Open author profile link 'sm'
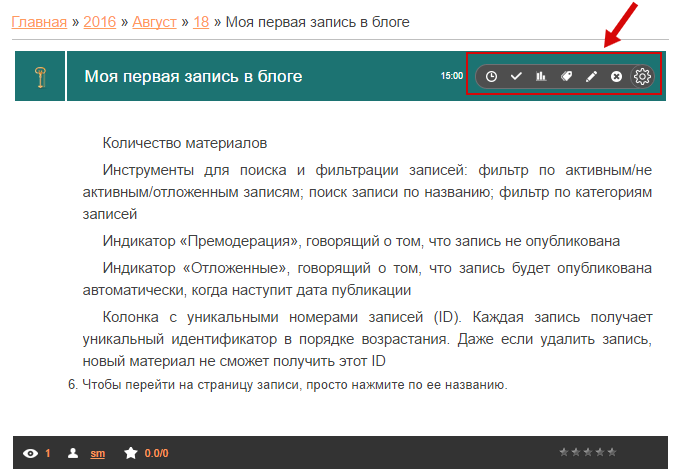Image resolution: width=679 pixels, height=471 pixels. 98,453
